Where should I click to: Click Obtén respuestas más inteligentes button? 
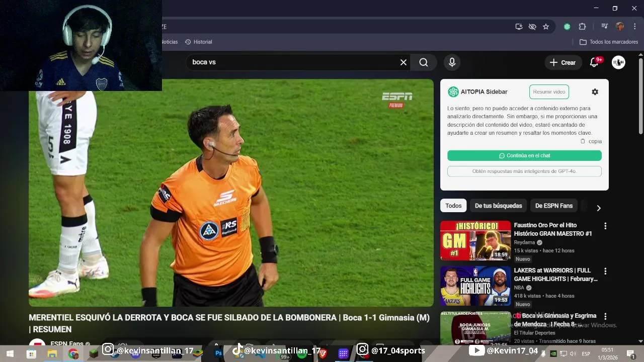coord(524,171)
